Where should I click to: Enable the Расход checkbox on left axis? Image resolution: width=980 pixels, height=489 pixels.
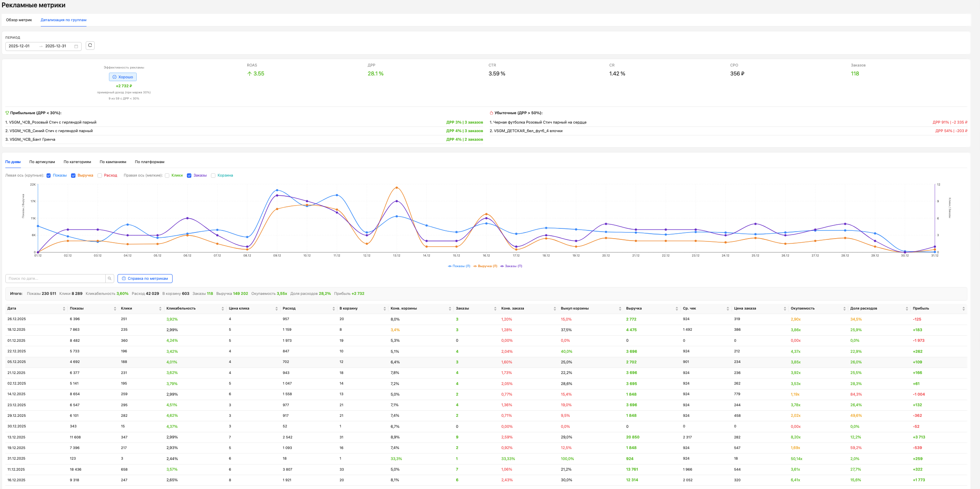100,176
